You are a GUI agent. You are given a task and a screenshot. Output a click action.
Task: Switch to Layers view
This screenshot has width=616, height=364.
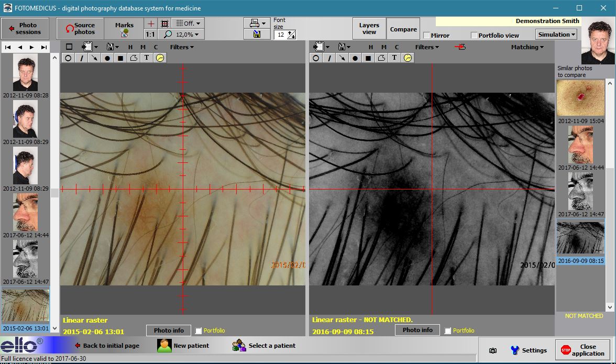[x=369, y=28]
